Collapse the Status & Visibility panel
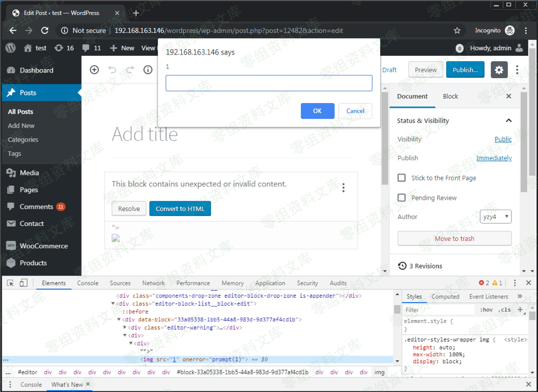The width and height of the screenshot is (538, 392). 509,120
